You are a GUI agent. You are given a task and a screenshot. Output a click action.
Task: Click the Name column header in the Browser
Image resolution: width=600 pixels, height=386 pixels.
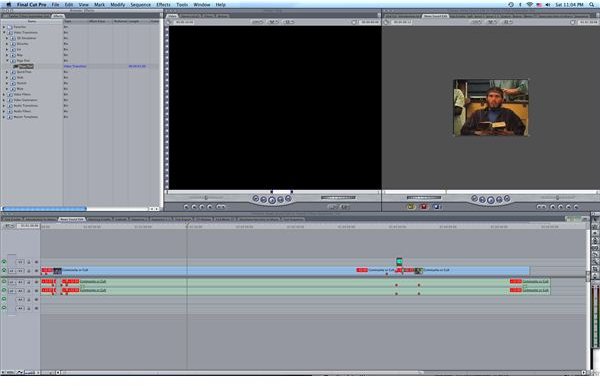(x=32, y=21)
